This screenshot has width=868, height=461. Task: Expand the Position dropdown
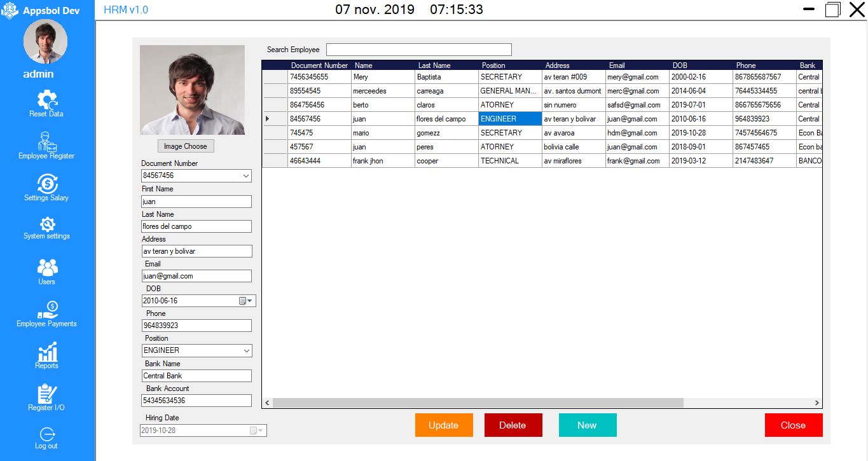(x=246, y=350)
